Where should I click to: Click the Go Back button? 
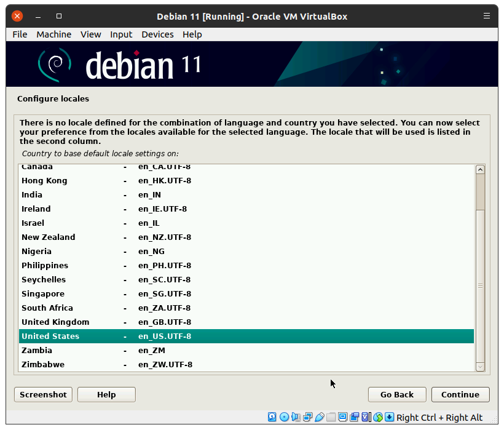tap(396, 394)
